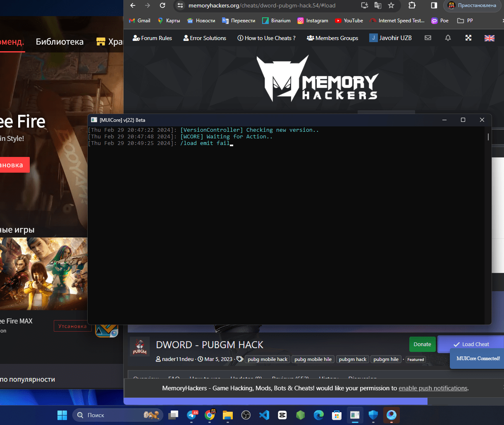
Task: Click the taskbar Поиск search box
Action: click(117, 415)
